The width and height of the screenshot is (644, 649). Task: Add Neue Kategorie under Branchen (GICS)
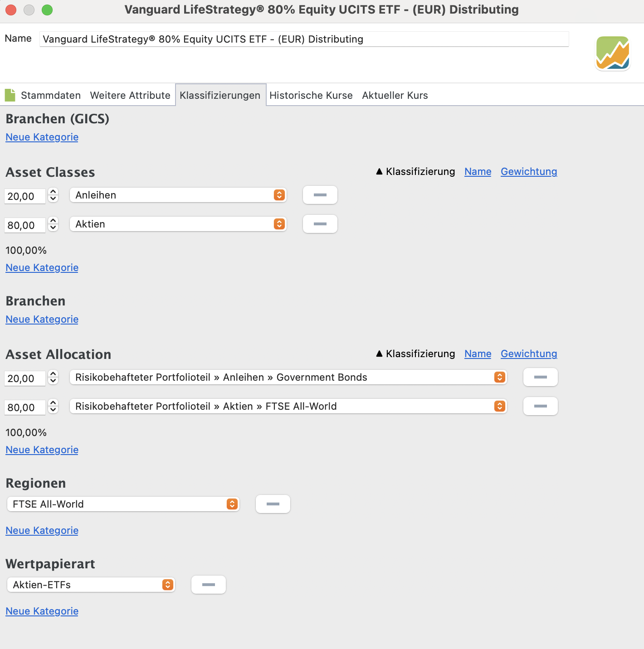[x=42, y=137]
